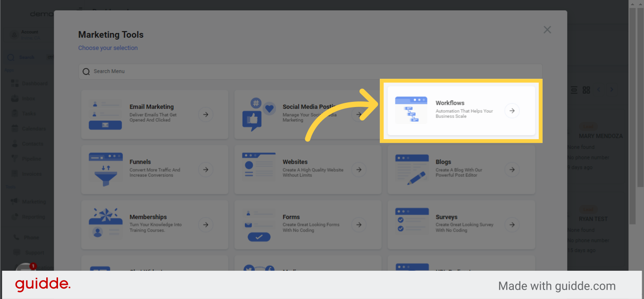The width and height of the screenshot is (644, 299).
Task: Click the Pipeline funnel icon
Action: point(14,158)
